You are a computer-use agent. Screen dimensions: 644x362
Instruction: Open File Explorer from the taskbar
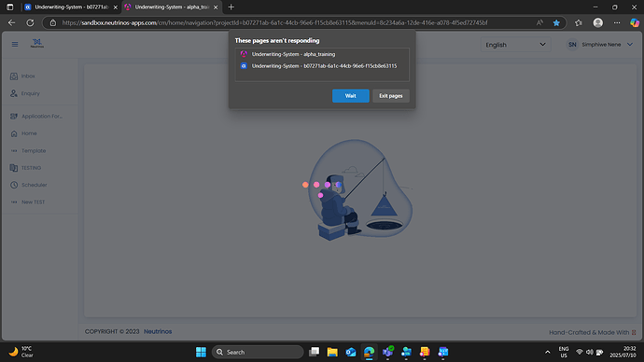[332, 352]
